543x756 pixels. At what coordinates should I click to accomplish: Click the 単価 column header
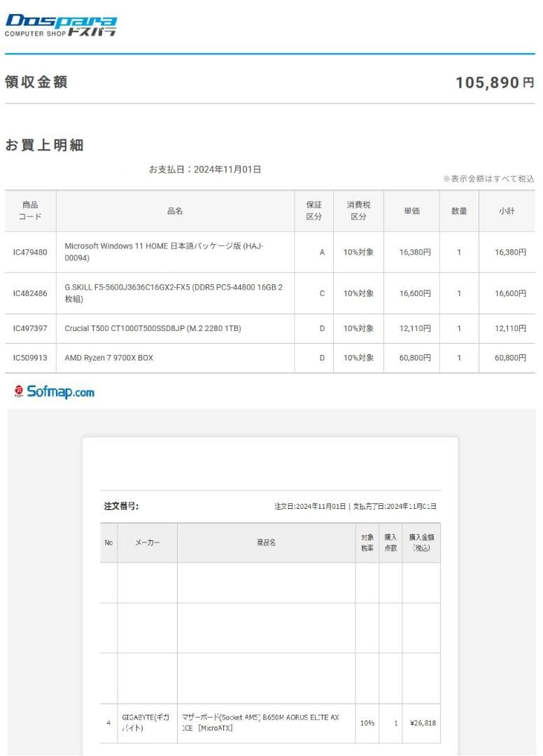pyautogui.click(x=412, y=211)
